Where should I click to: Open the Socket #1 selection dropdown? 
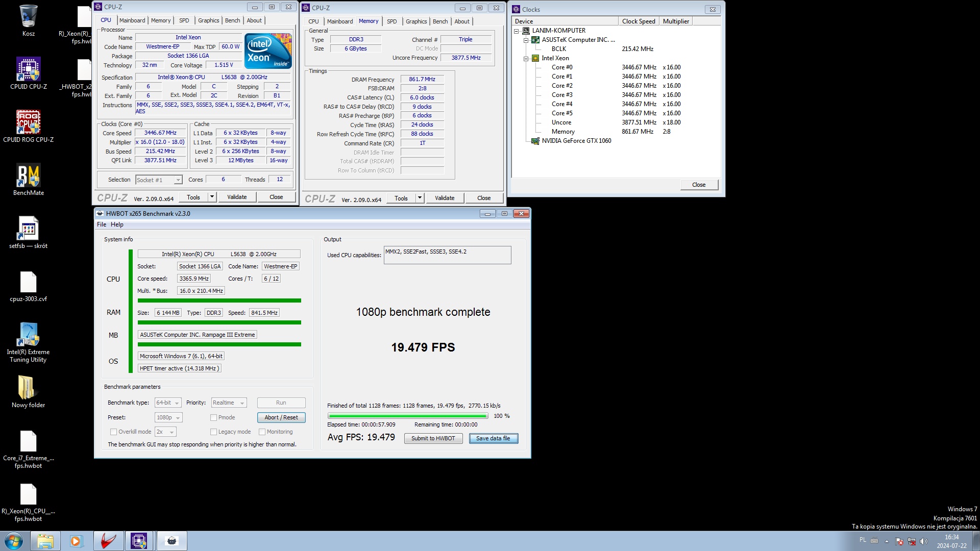click(159, 180)
